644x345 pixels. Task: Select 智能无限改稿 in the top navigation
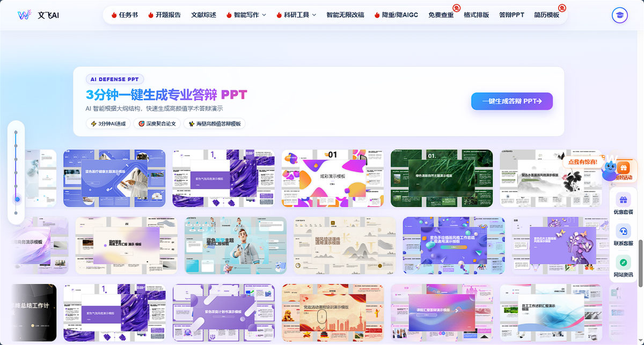click(x=345, y=15)
